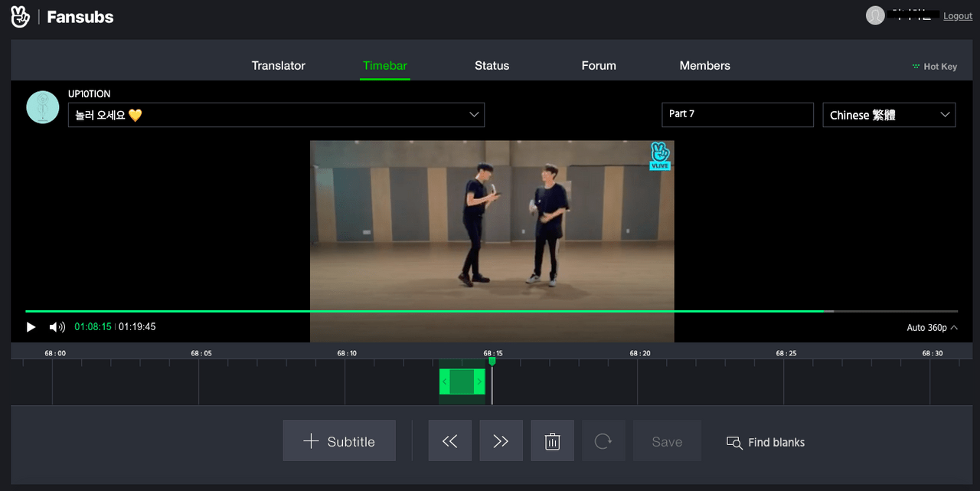This screenshot has height=491, width=980.
Task: Click the total duration 01:19:45 text
Action: coord(137,327)
